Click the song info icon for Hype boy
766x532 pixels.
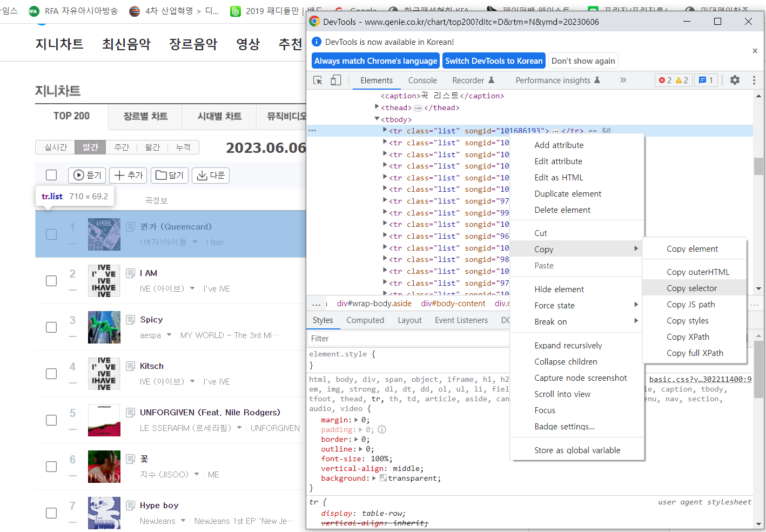click(130, 506)
